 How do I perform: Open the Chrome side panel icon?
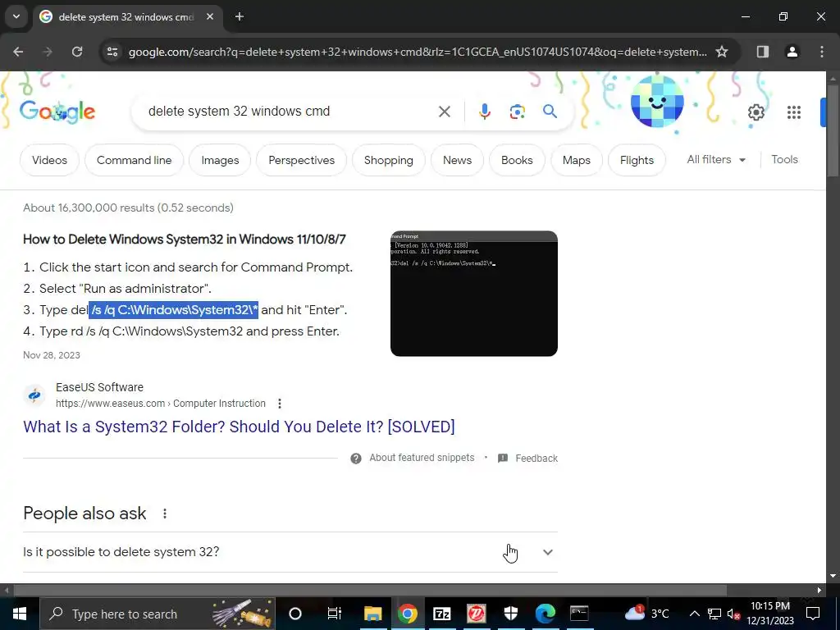coord(762,52)
